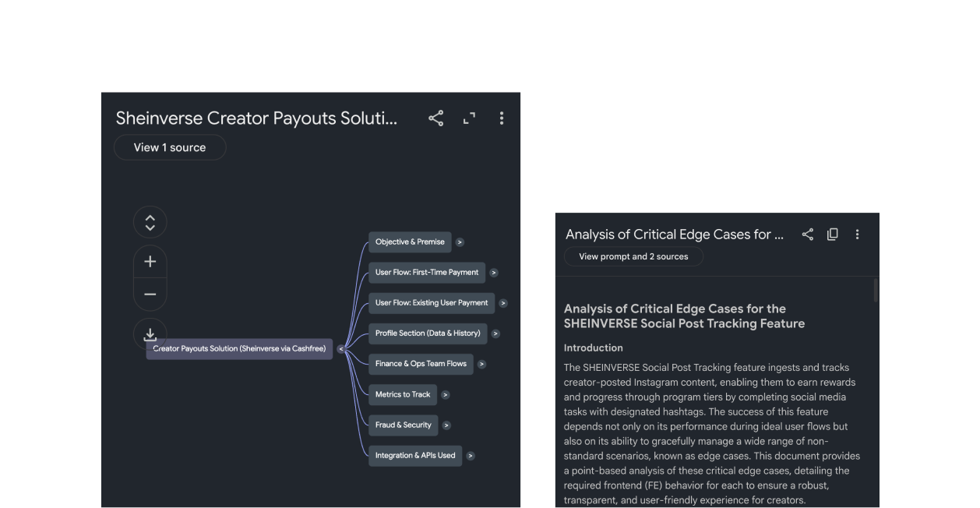Viewport: 980px width, 508px height.
Task: Share the Analysis of Critical Edge Cases report
Action: 808,235
